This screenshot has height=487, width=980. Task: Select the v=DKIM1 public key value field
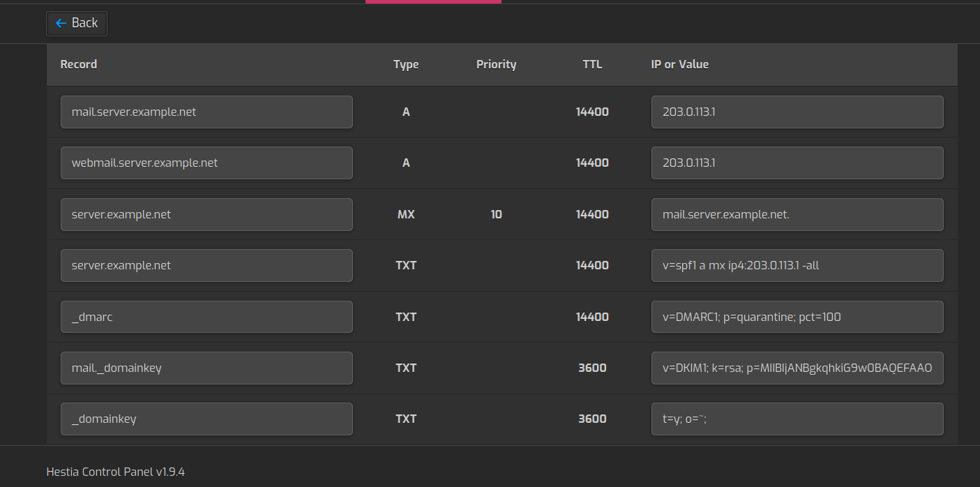[x=797, y=368]
